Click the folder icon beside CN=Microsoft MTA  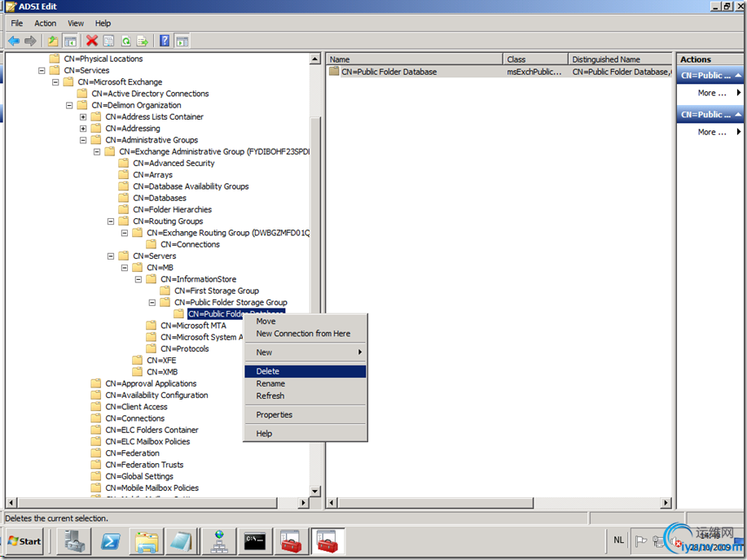tap(151, 326)
